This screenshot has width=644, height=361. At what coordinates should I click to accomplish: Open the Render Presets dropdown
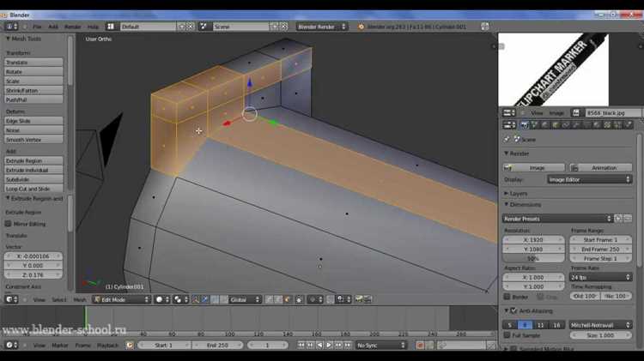pyautogui.click(x=557, y=219)
